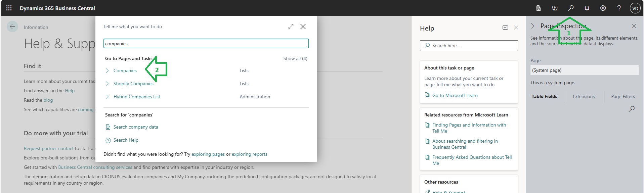Image resolution: width=644 pixels, height=193 pixels.
Task: Switch to Extensions tab
Action: click(584, 96)
